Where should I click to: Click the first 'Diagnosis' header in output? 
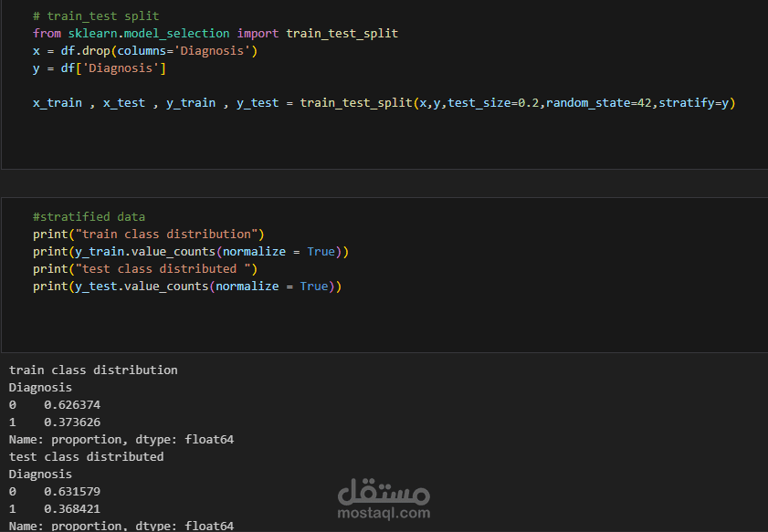[x=40, y=388]
